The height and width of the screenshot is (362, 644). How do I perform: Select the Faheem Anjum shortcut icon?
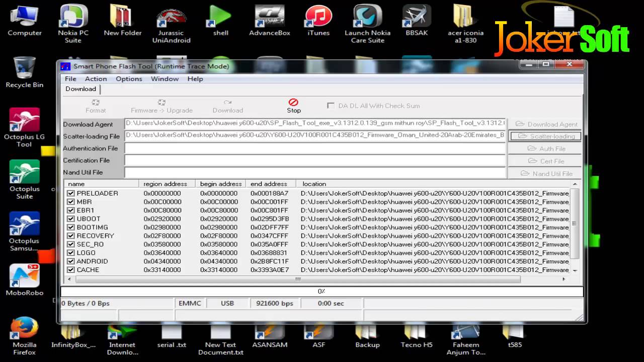pyautogui.click(x=465, y=340)
